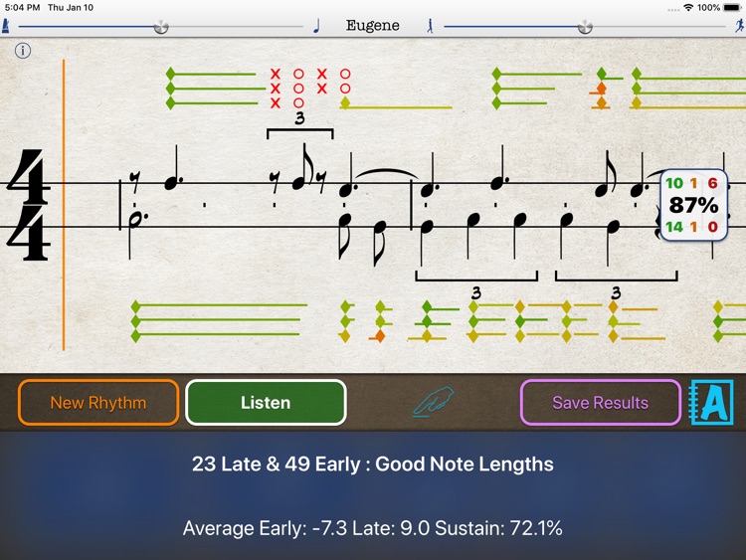Tap the 5:04 PM clock text
This screenshot has height=560, width=746.
tap(22, 8)
